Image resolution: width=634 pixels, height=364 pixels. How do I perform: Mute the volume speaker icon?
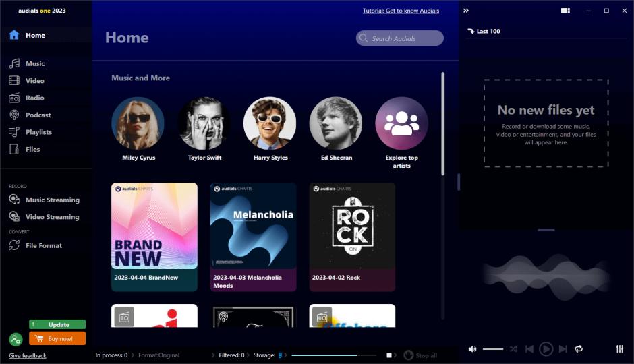[x=472, y=349]
